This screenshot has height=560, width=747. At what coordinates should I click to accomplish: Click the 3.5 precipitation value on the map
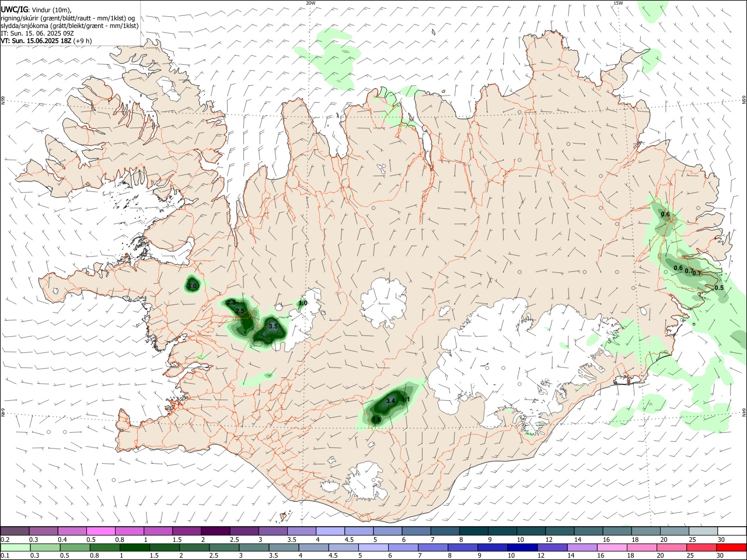click(273, 327)
